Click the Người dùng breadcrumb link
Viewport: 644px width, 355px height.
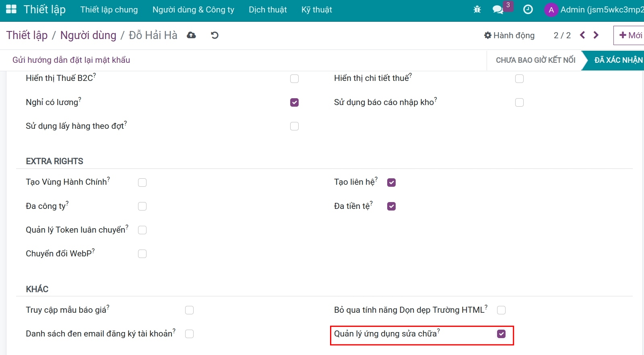pos(88,35)
